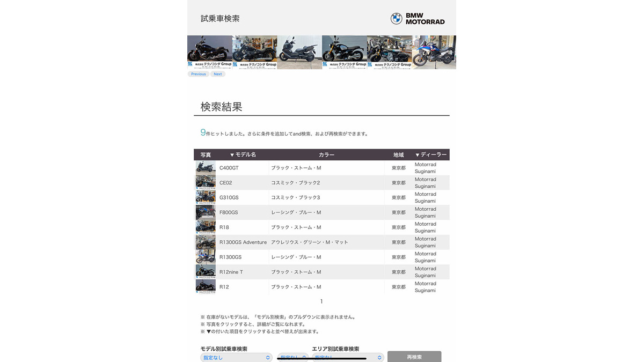Viewport: 644px width, 362px height.
Task: Click the G310GS model name
Action: (229, 198)
